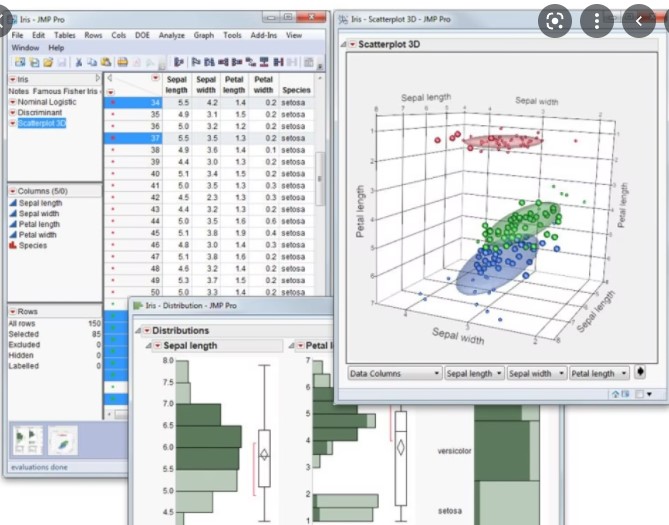Click the New Data Table toolbar icon
The width and height of the screenshot is (669, 525).
(x=20, y=62)
